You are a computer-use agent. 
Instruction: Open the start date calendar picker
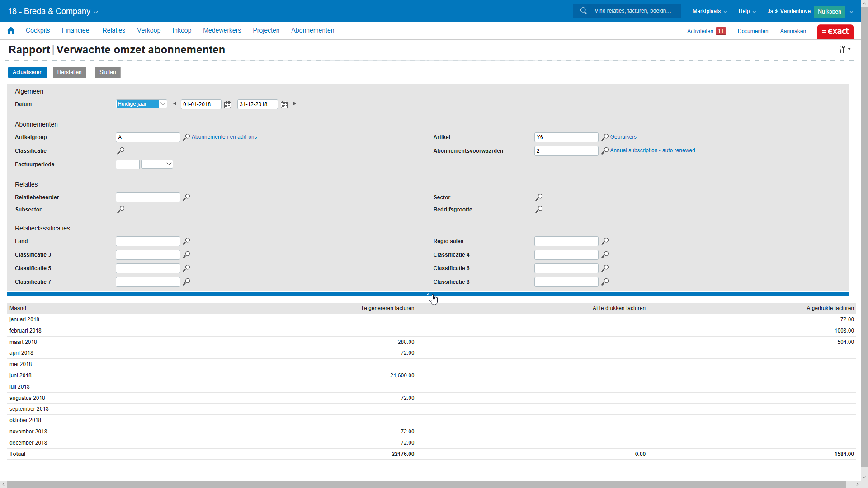[x=227, y=104]
